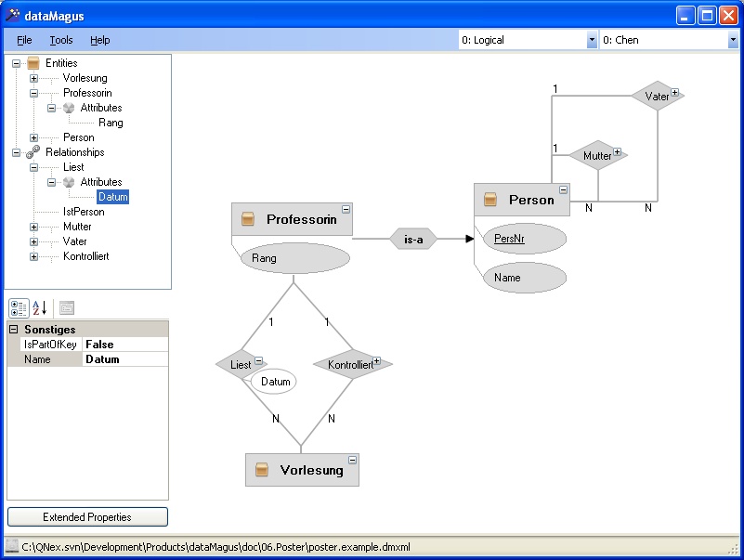Click the entity icon in Vorlesung box
This screenshot has height=560, width=744.
point(261,469)
